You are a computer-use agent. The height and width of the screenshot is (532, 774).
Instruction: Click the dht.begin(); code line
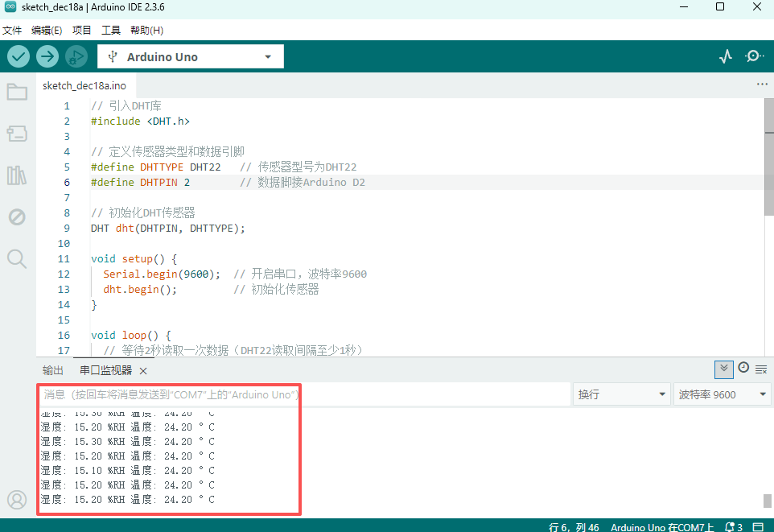point(211,290)
